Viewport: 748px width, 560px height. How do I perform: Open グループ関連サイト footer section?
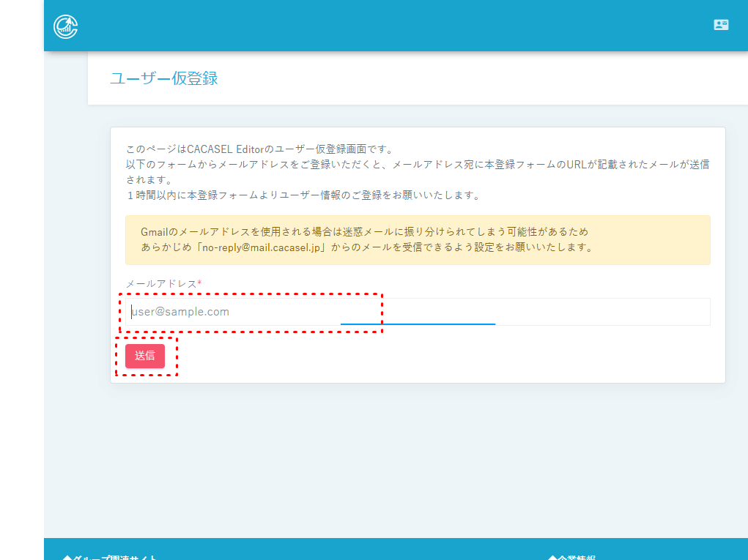115,557
